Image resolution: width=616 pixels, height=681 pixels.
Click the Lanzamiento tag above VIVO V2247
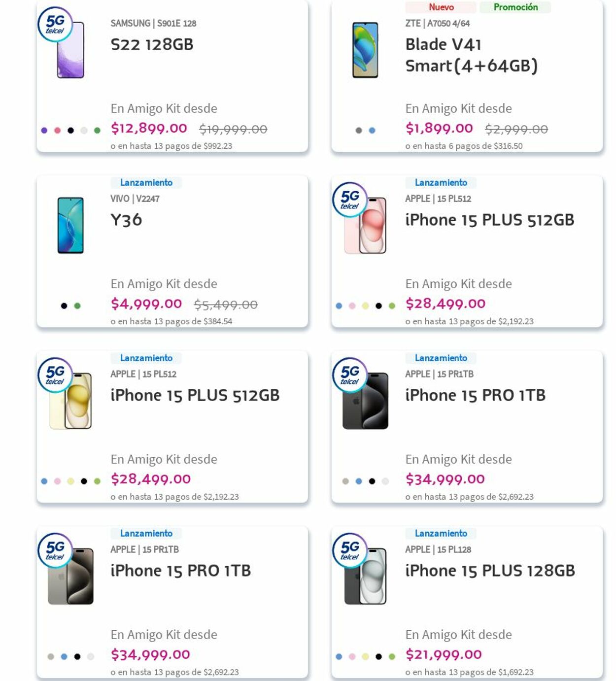point(146,182)
